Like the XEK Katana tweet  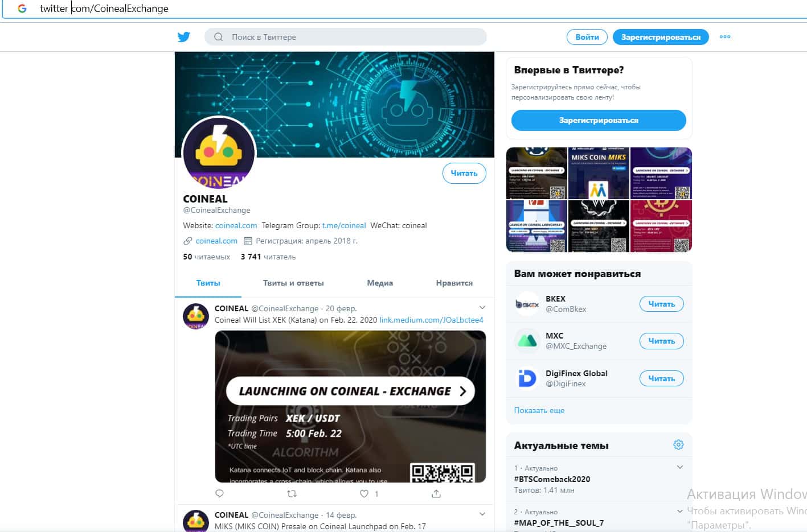tap(364, 494)
